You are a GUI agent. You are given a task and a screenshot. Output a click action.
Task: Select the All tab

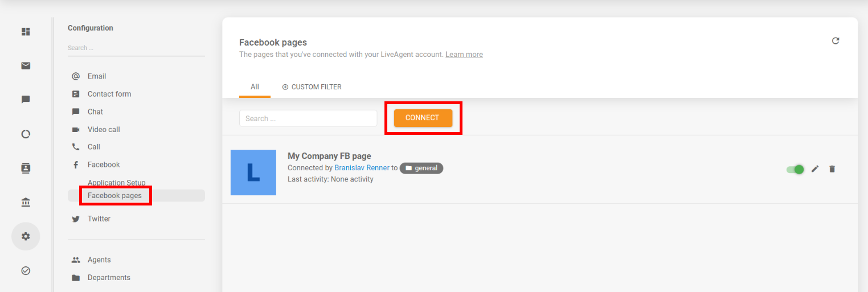click(255, 87)
